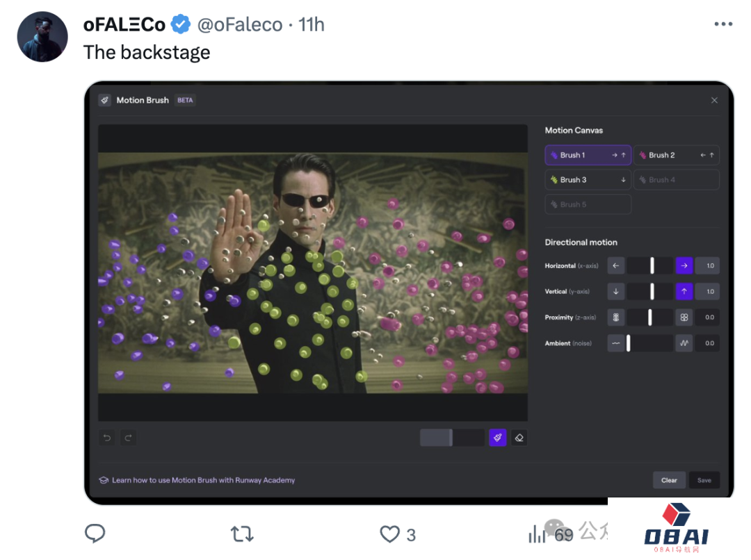Click the brush size slider
751x560 pixels.
452,438
